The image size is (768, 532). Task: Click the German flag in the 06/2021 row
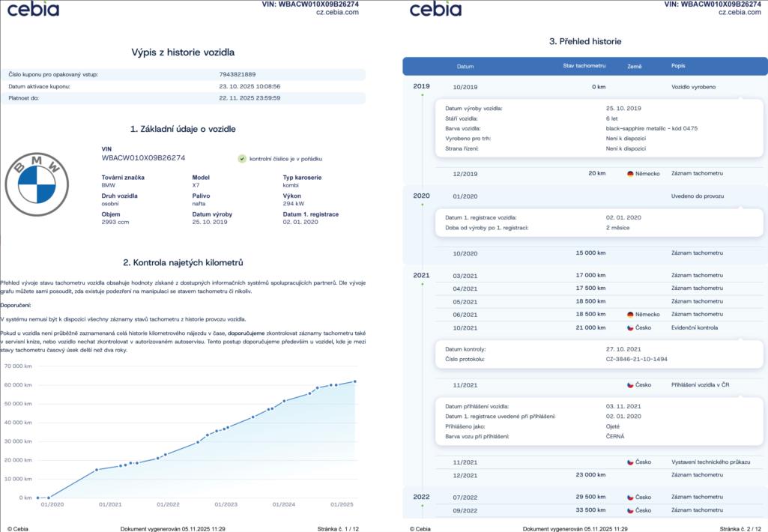click(630, 315)
